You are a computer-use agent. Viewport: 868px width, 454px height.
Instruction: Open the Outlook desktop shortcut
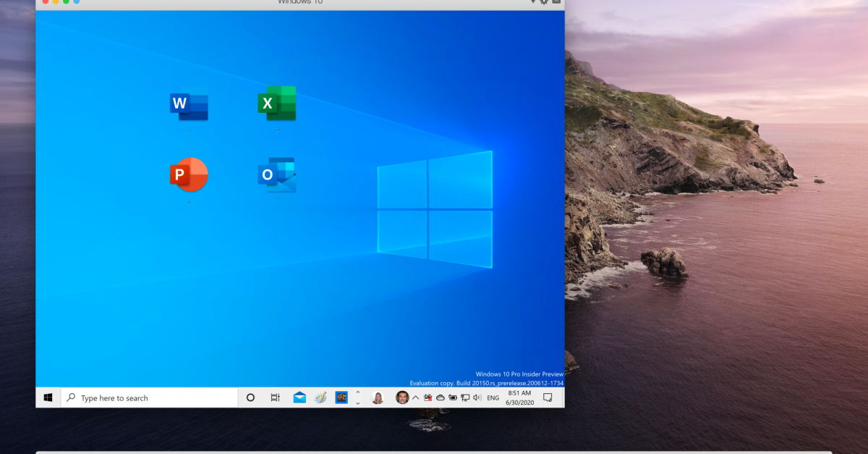[x=277, y=175]
